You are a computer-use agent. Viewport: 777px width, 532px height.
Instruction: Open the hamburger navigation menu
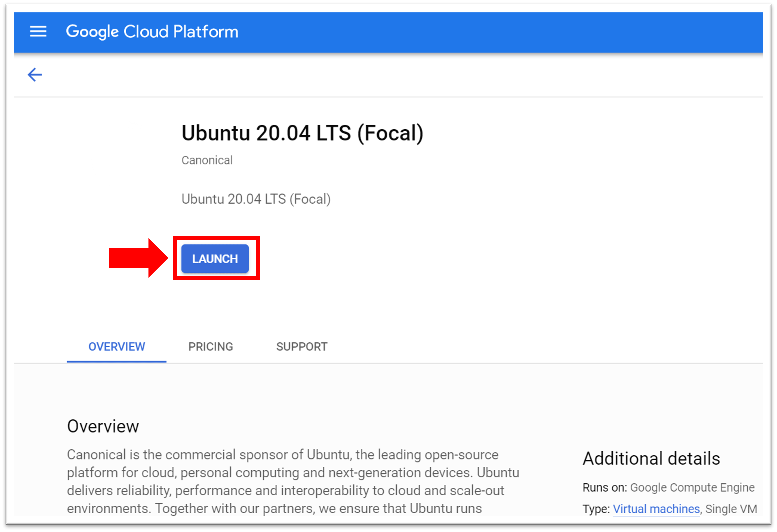pyautogui.click(x=38, y=31)
